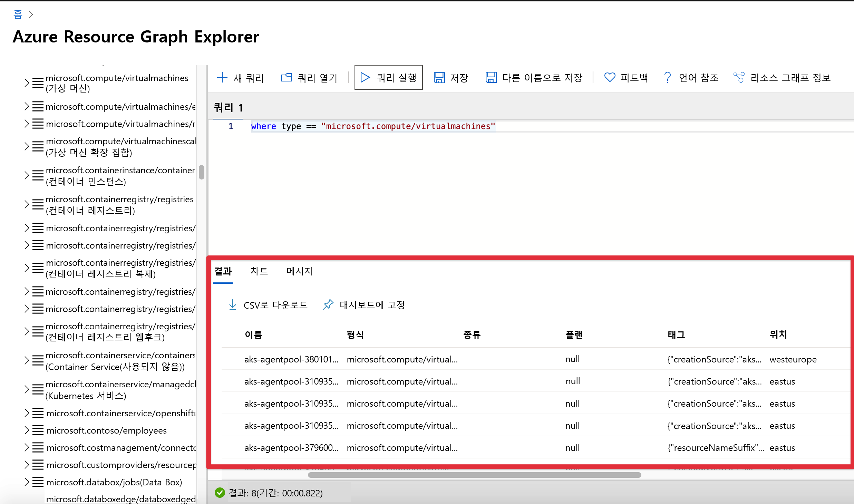Switch to the 메시지 tab
This screenshot has height=504, width=854.
299,271
